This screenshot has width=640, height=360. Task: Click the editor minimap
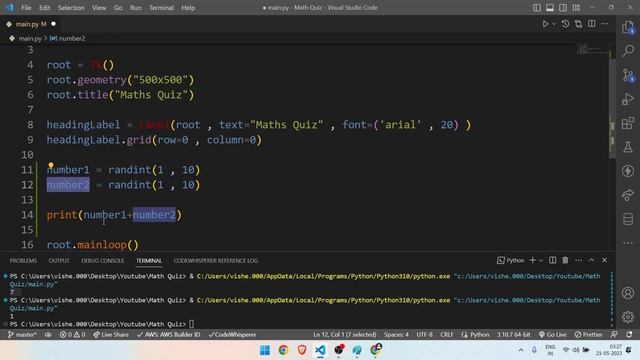(592, 50)
